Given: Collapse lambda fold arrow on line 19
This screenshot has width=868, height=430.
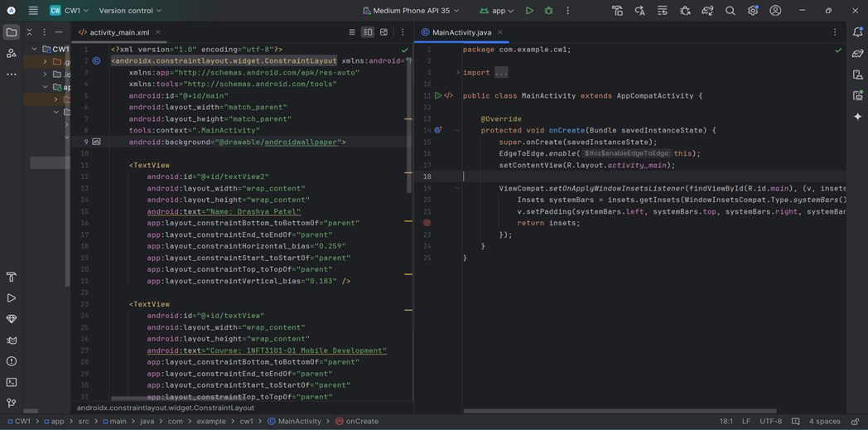Looking at the screenshot, I should point(457,188).
